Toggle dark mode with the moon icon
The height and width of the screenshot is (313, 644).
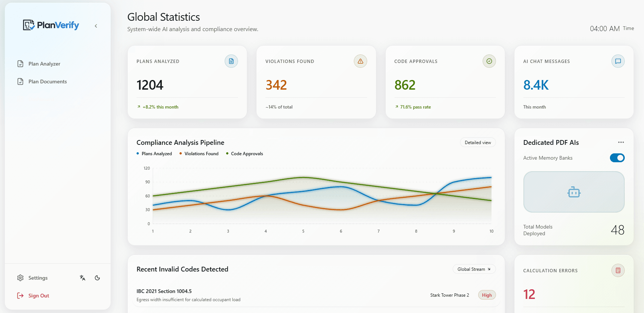pos(97,278)
